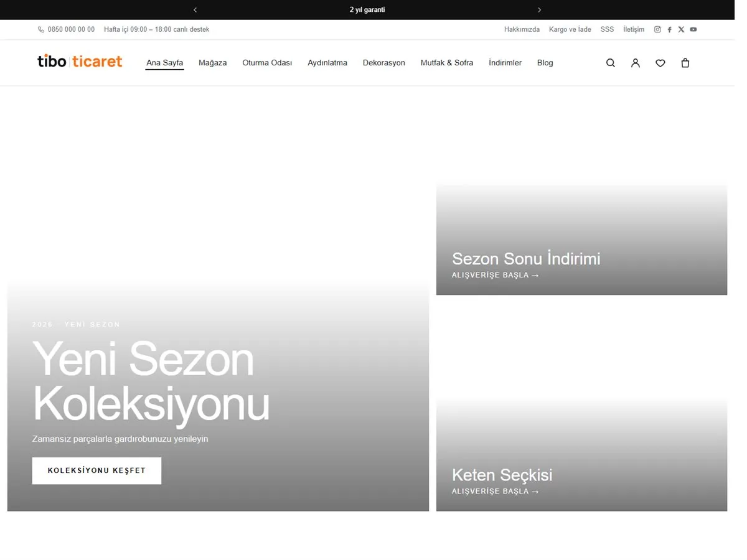Click the Sezon Sonu İndirimi banner title

[x=526, y=258]
